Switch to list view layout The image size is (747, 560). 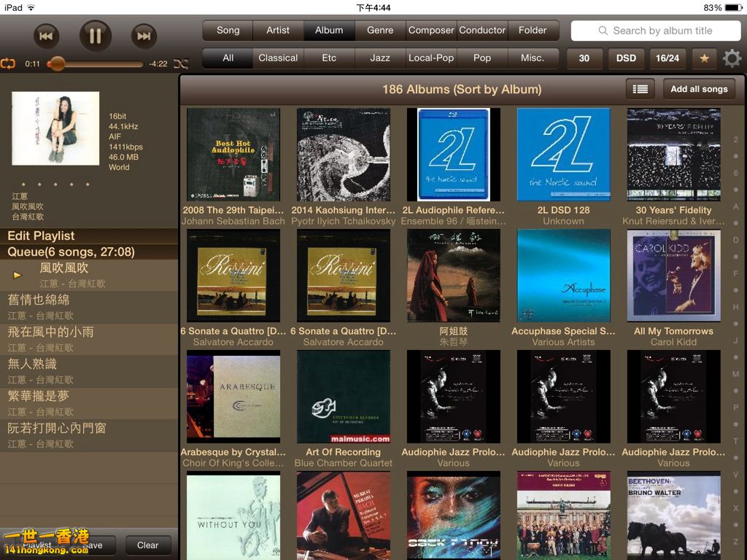[640, 89]
